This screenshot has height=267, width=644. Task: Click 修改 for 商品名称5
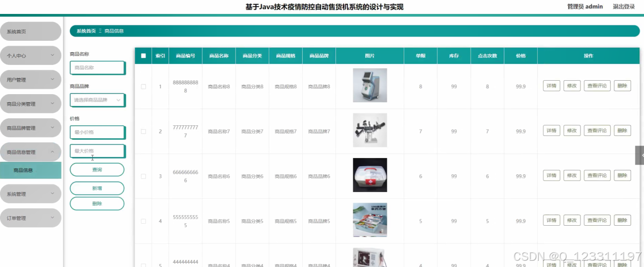point(572,220)
